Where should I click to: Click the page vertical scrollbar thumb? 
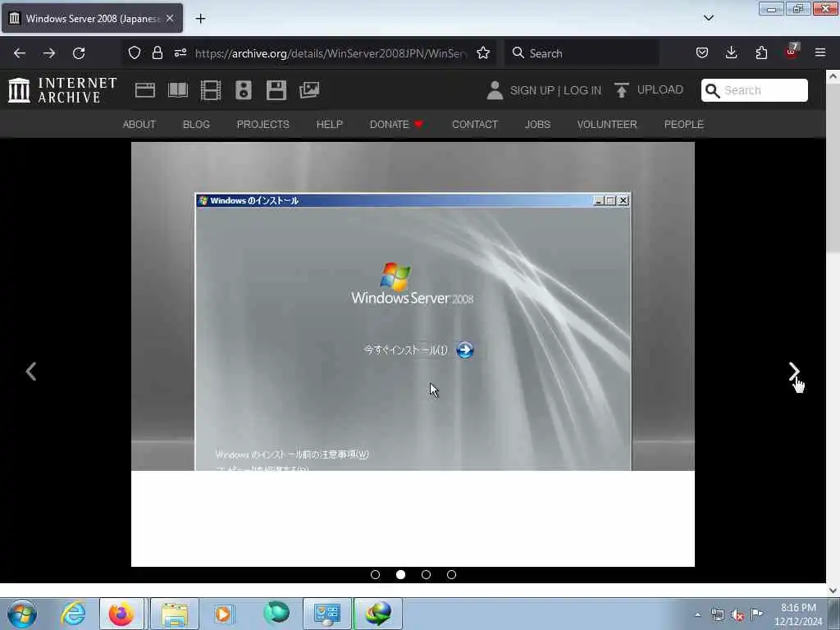tap(833, 166)
